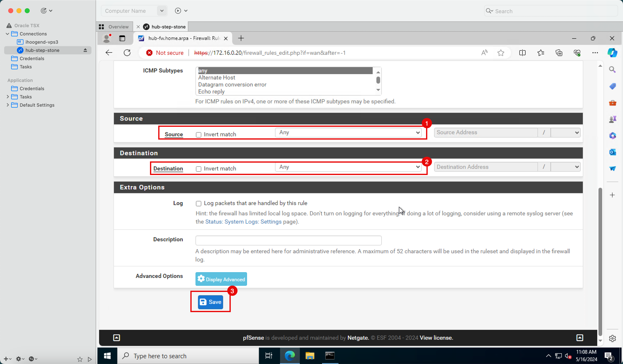
Task: Open the Source type dropdown set to Any
Action: [349, 132]
